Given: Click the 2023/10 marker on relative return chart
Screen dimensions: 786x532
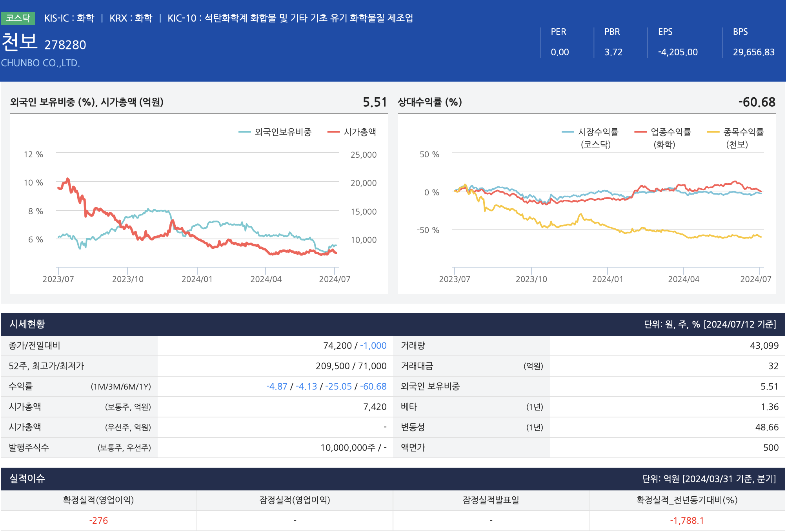Looking at the screenshot, I should tap(531, 279).
